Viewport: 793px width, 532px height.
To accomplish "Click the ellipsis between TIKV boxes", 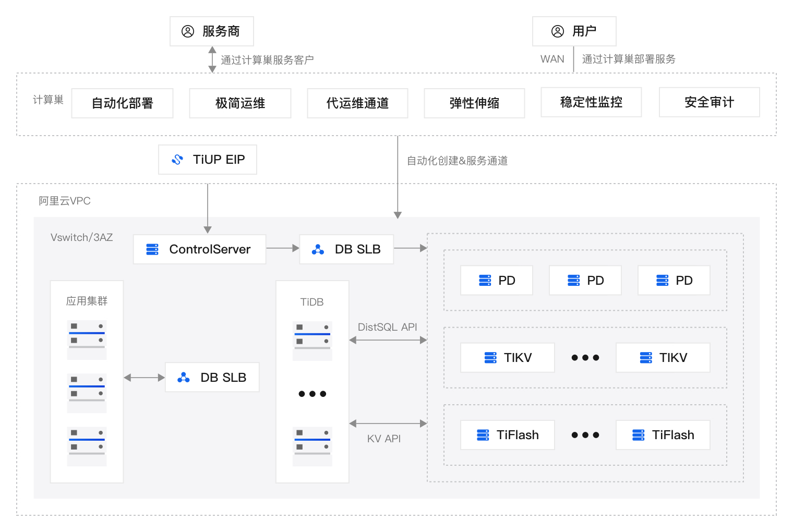I will 585,358.
